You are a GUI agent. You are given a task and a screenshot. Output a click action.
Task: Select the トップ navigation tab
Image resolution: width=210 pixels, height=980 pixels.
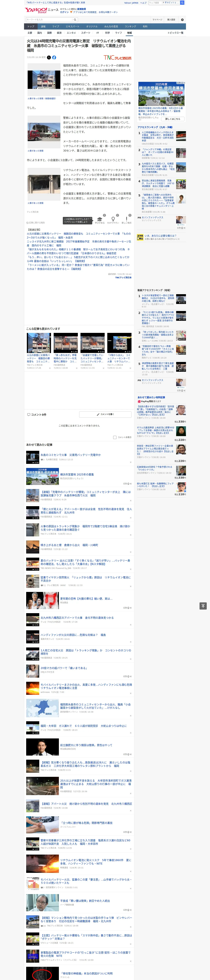click(x=31, y=27)
